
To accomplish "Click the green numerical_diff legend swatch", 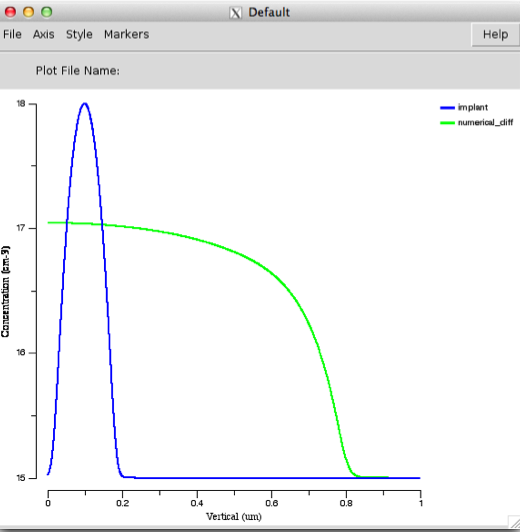I will [x=447, y=123].
